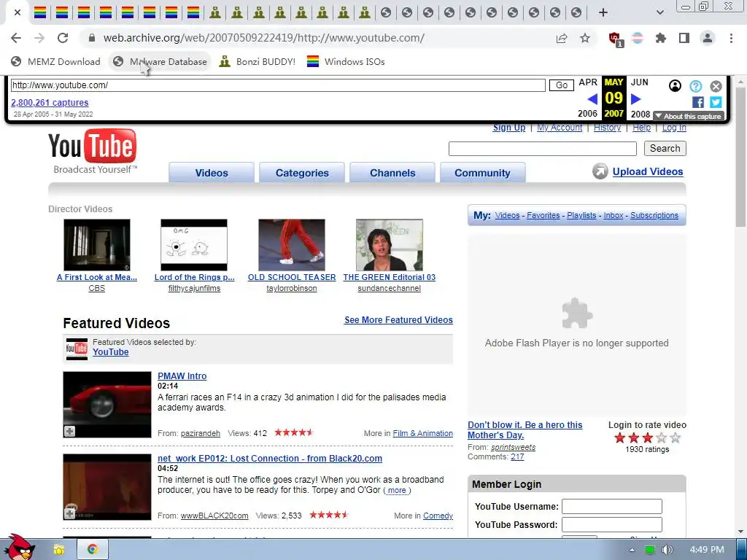747x560 pixels.
Task: Expand the tab search chevron
Action: tap(659, 12)
